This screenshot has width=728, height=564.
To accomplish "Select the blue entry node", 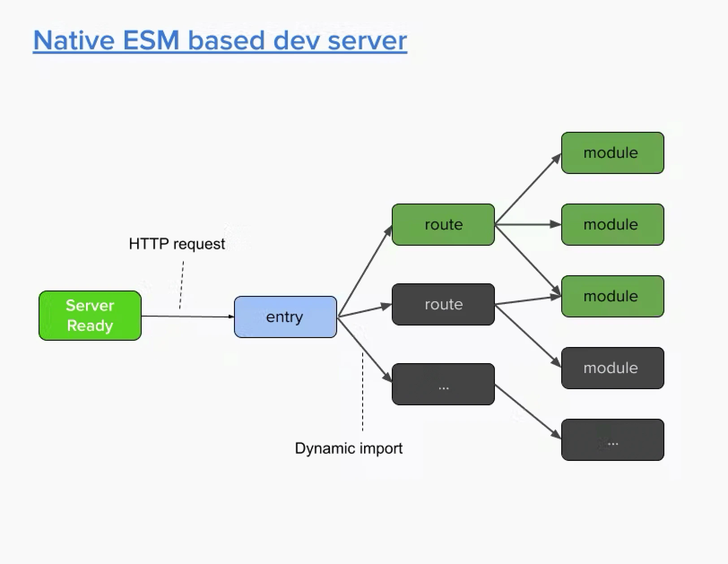I will pyautogui.click(x=285, y=317).
